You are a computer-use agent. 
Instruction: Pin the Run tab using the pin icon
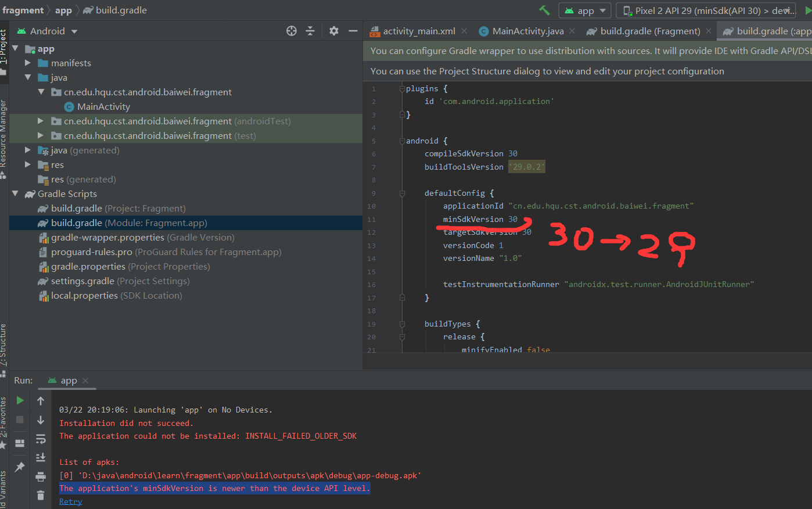[x=20, y=467]
